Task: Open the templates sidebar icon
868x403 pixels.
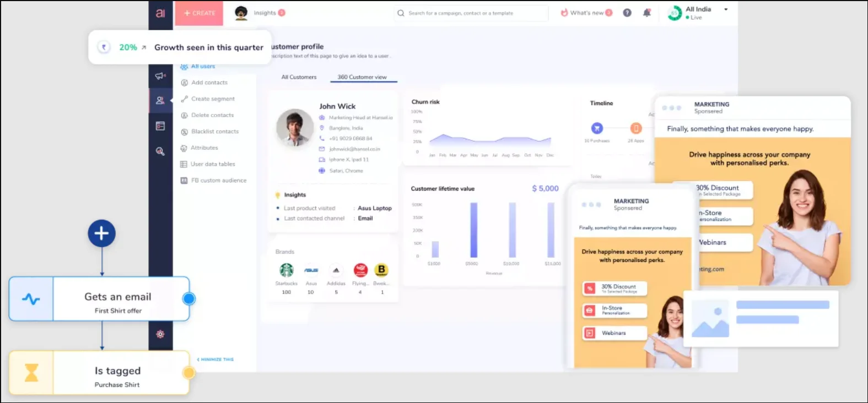Action: click(160, 126)
